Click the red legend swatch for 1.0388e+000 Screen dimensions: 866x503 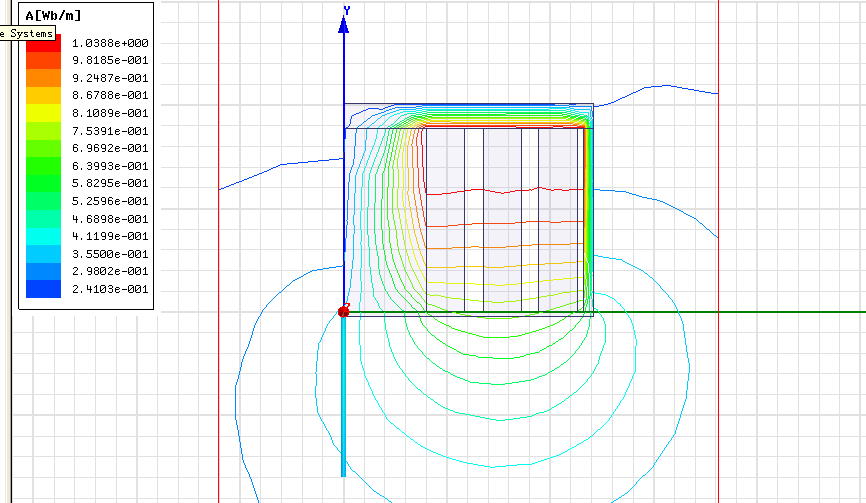click(x=44, y=43)
